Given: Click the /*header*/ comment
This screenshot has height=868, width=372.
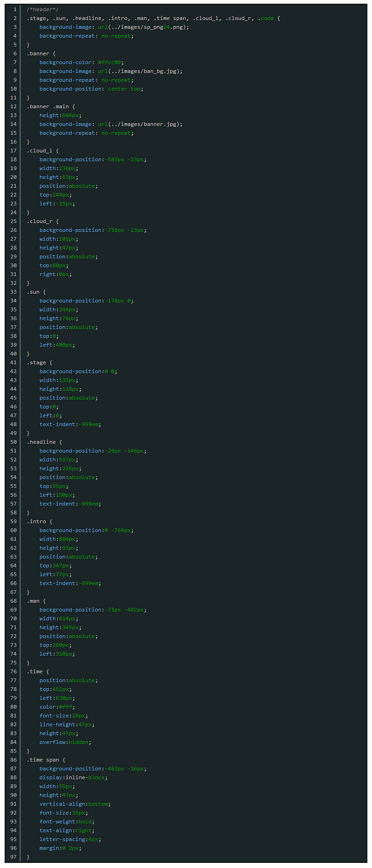Looking at the screenshot, I should point(43,9).
